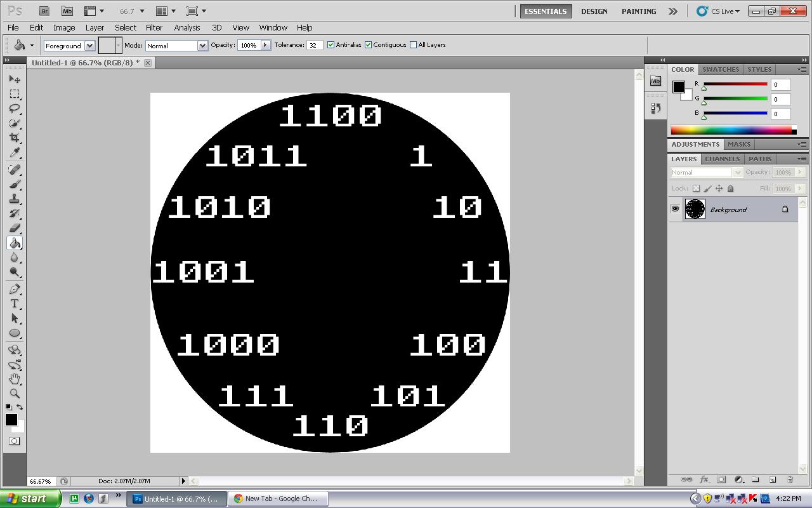
Task: Select the Eraser tool
Action: (x=15, y=228)
